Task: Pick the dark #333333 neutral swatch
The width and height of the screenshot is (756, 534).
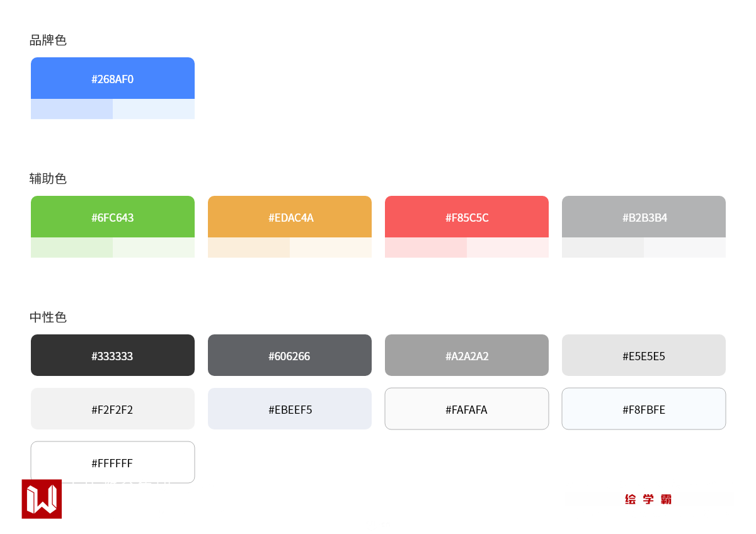Action: 113,355
